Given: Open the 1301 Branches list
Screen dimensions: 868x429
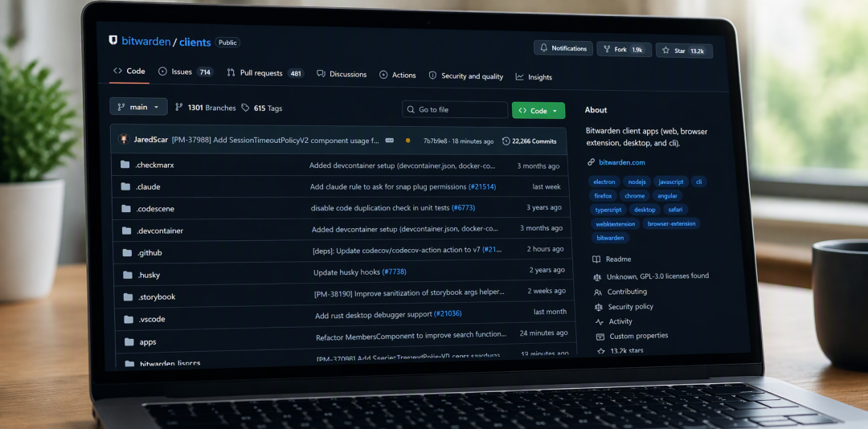Looking at the screenshot, I should [x=206, y=108].
